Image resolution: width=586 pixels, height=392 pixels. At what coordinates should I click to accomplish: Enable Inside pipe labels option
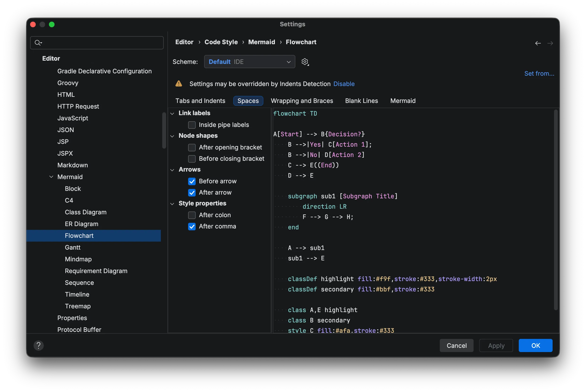coord(192,125)
